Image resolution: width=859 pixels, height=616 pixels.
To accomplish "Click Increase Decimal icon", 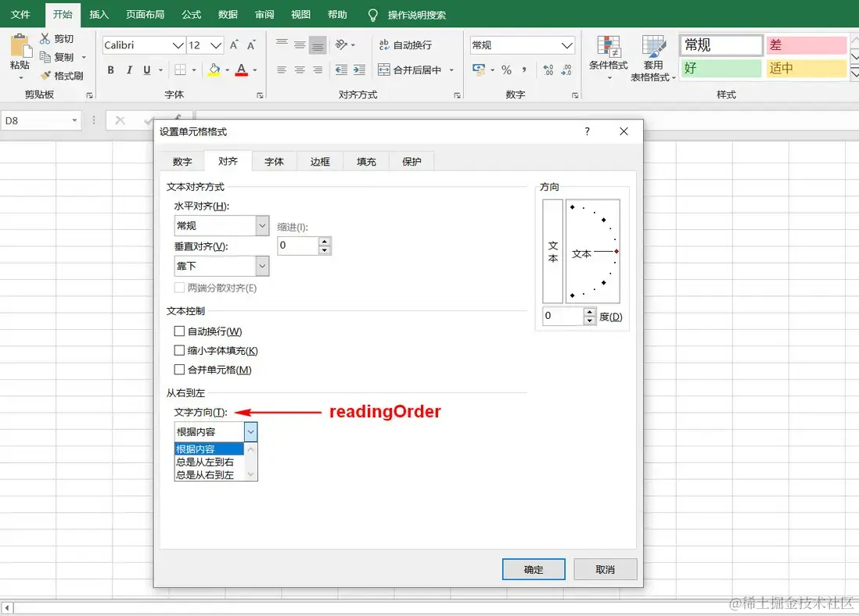I will pos(548,70).
